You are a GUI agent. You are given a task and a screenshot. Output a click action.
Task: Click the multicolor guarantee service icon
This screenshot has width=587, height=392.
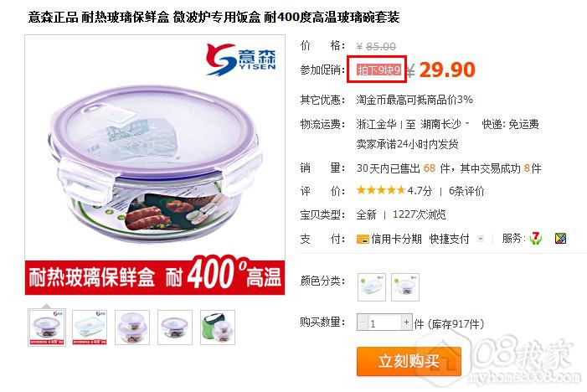(560, 238)
